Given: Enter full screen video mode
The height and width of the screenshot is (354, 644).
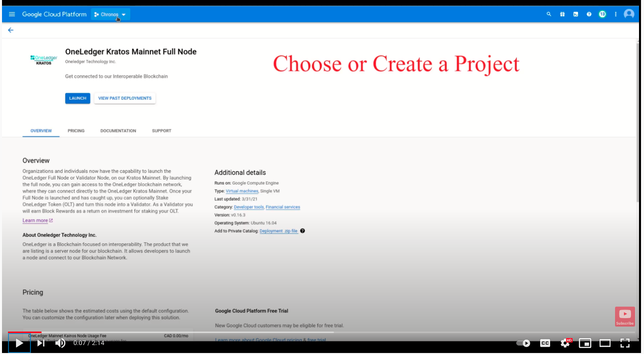Looking at the screenshot, I should pos(625,343).
